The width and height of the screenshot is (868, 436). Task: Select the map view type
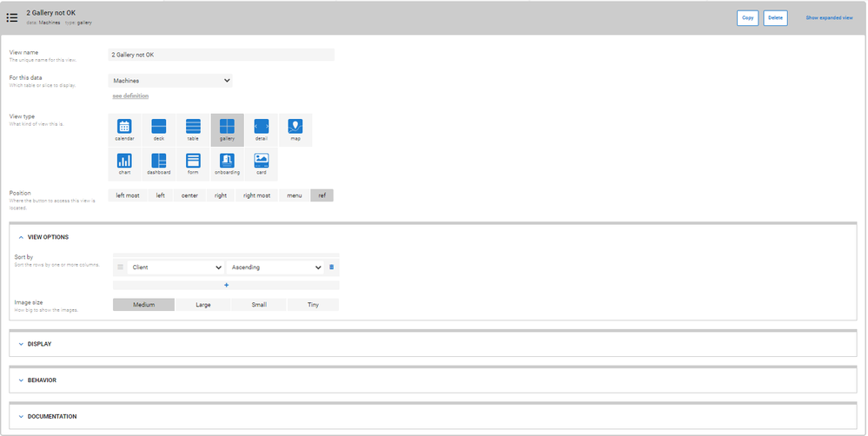point(295,130)
